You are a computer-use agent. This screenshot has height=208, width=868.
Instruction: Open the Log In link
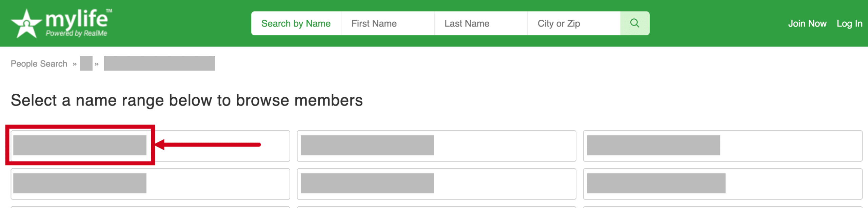click(849, 23)
